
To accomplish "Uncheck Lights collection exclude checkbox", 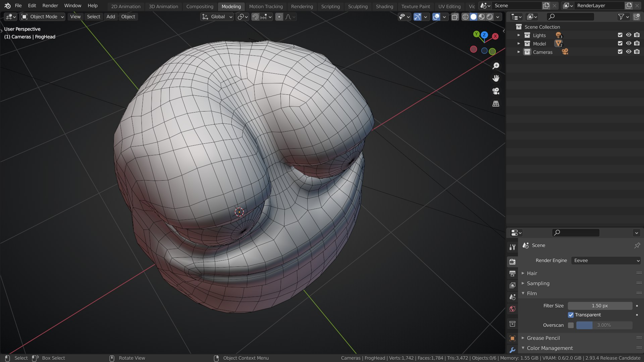I will pos(620,35).
